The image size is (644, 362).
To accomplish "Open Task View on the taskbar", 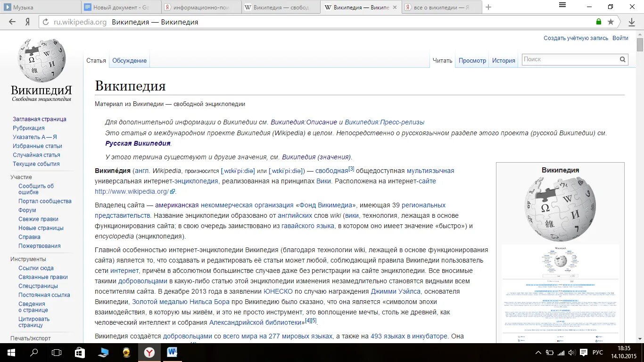I will coord(57,353).
